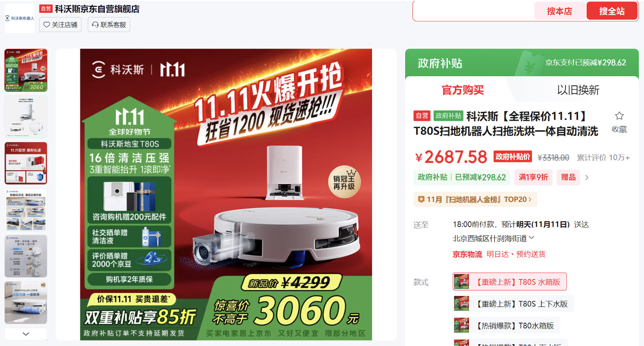
Task: Click the 科沃斯机器人 store logo
Action: pos(20,18)
